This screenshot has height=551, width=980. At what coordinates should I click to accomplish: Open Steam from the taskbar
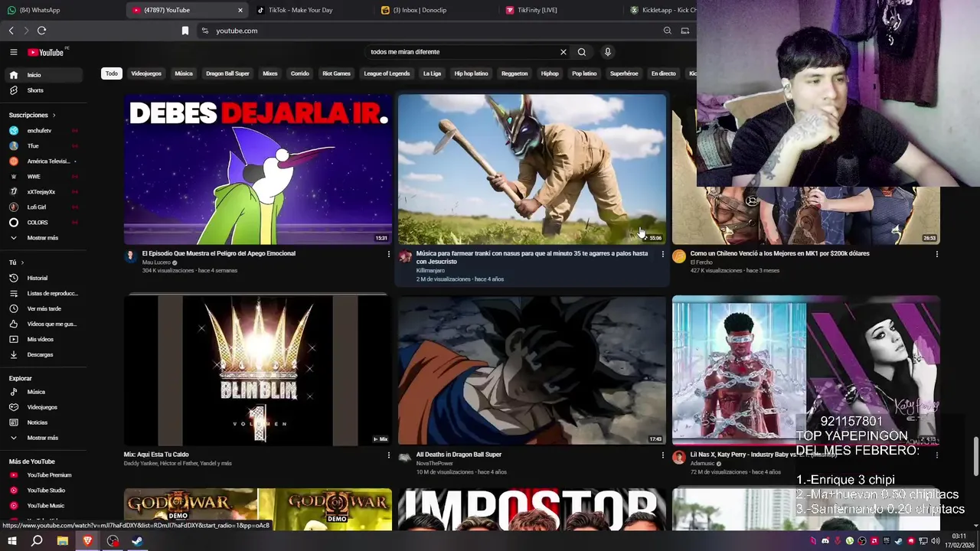[137, 541]
